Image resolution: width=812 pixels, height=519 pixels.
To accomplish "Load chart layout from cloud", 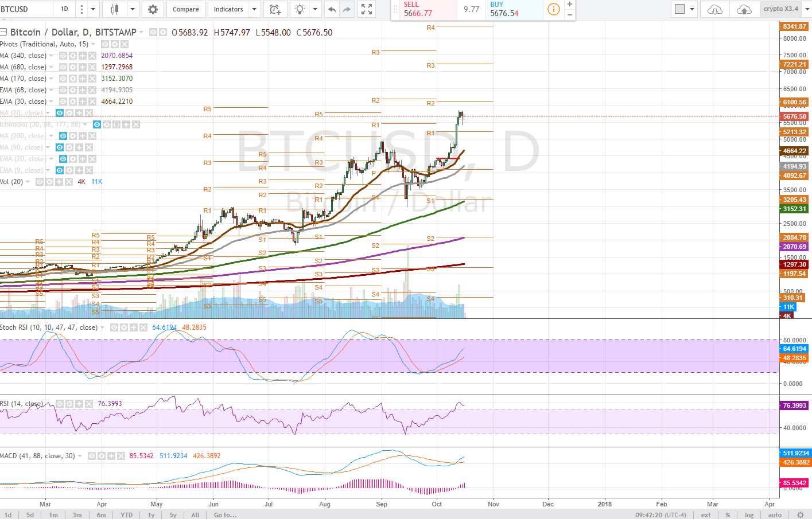I will 715,9.
